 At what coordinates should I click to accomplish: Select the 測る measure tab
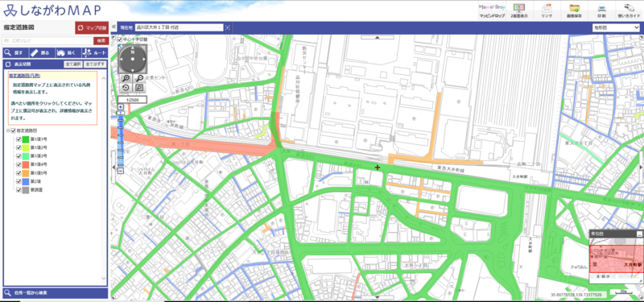[41, 52]
